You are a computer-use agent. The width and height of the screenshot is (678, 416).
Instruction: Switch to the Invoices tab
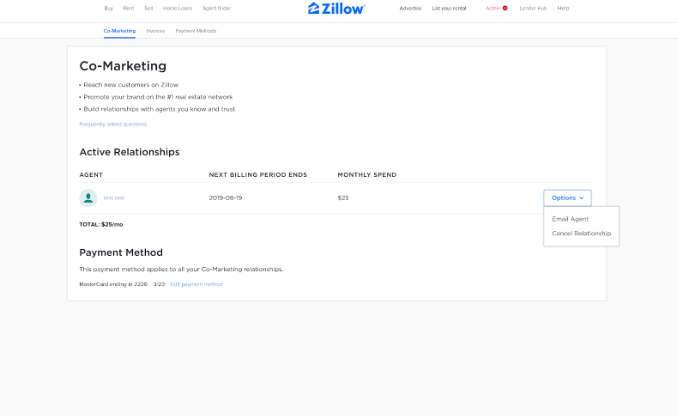coord(155,31)
